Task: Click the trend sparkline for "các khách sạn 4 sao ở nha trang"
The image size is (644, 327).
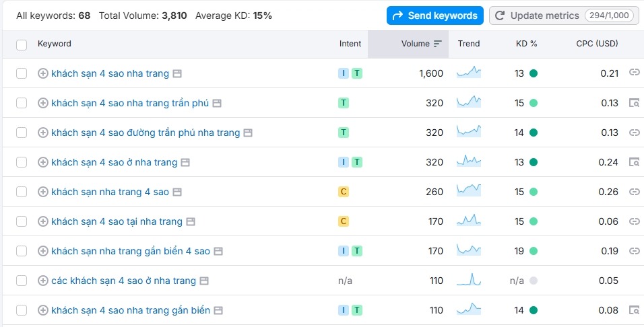Action: coord(469,280)
